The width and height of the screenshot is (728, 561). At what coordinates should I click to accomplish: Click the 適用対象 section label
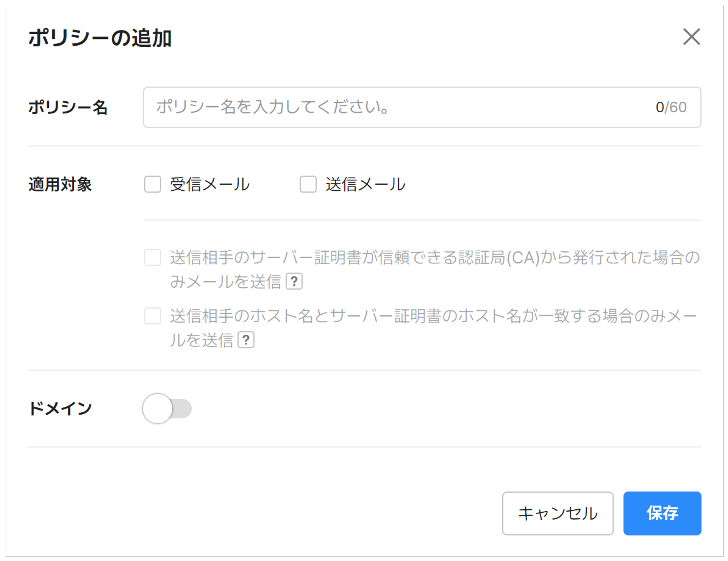(60, 184)
